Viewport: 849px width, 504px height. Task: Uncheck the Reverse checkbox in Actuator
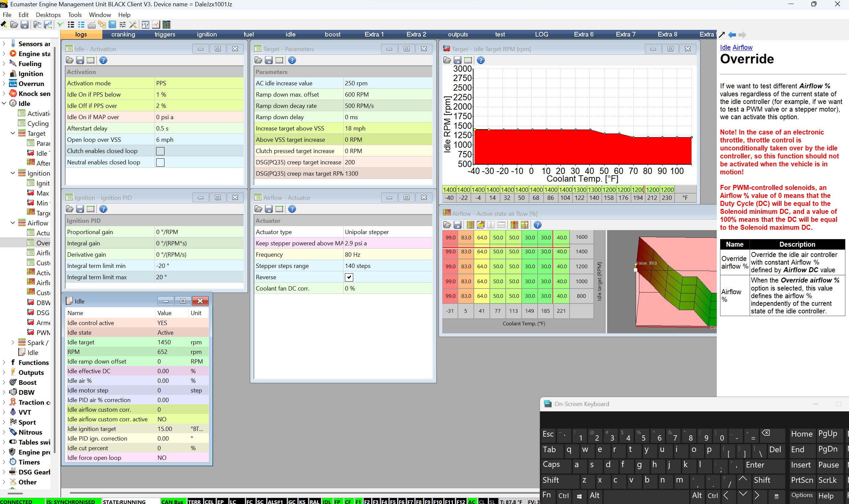[x=349, y=277]
